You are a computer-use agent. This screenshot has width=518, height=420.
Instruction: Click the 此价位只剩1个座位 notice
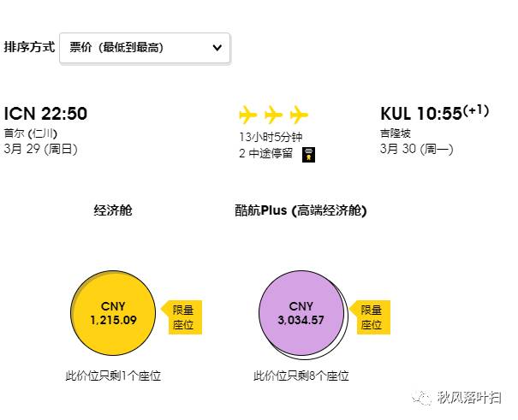point(113,376)
